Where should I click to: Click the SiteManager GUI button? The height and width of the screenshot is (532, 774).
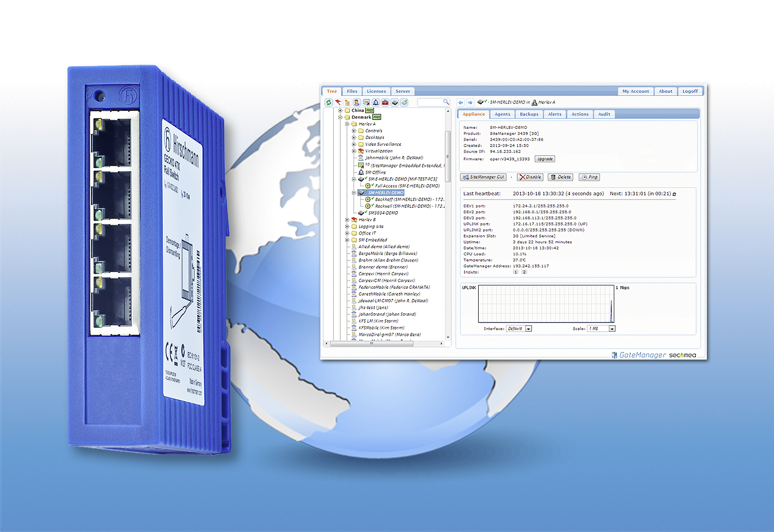(x=483, y=177)
